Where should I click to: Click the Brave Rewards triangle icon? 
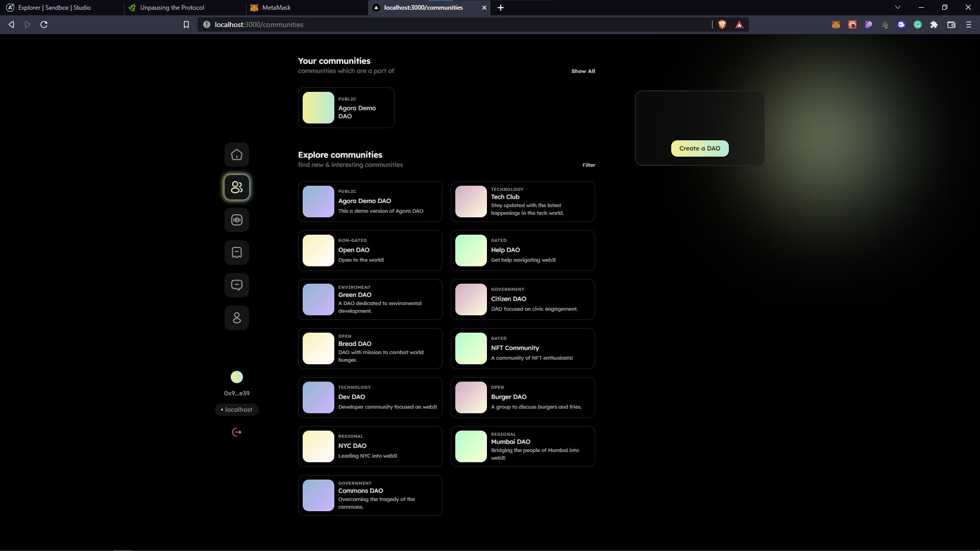(739, 24)
